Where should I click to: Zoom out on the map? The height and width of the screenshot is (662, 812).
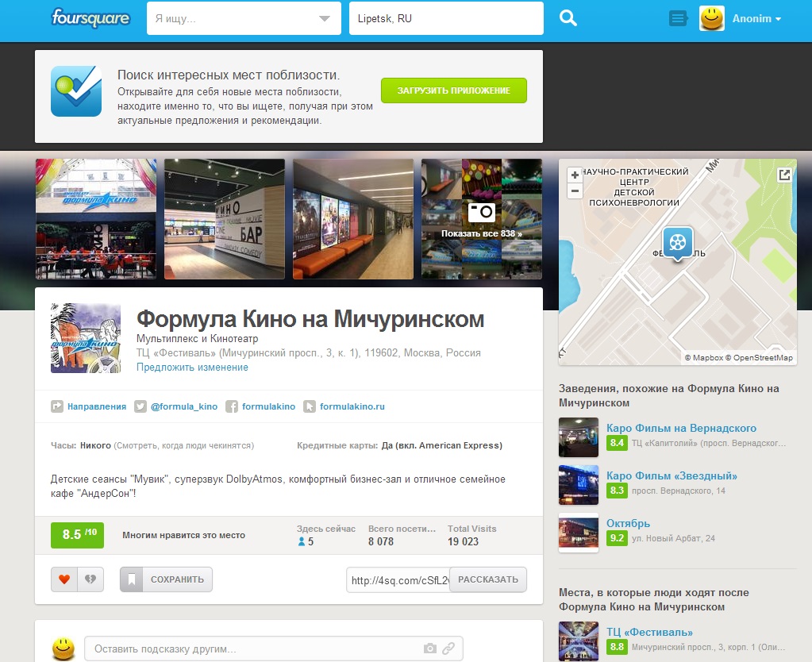tap(575, 191)
